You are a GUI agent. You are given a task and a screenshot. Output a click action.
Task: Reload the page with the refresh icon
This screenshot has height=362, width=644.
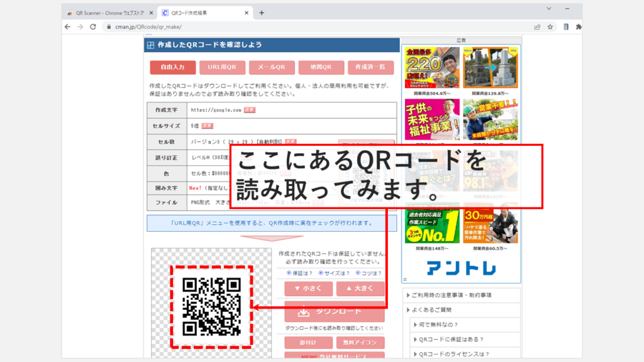93,27
